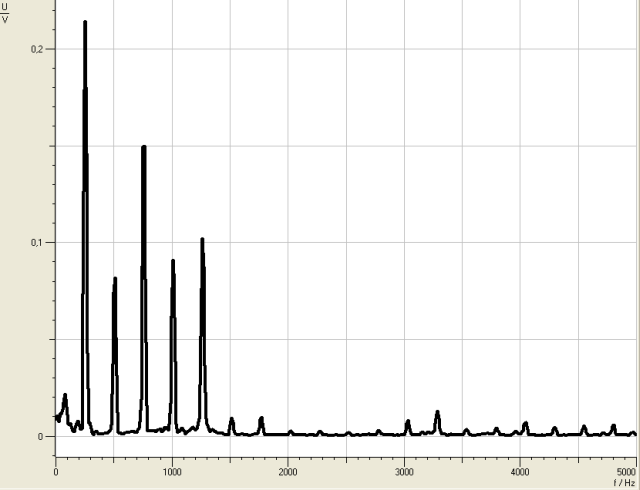Click the low bump below 100 Hz
This screenshot has height=490, width=640.
(65, 396)
